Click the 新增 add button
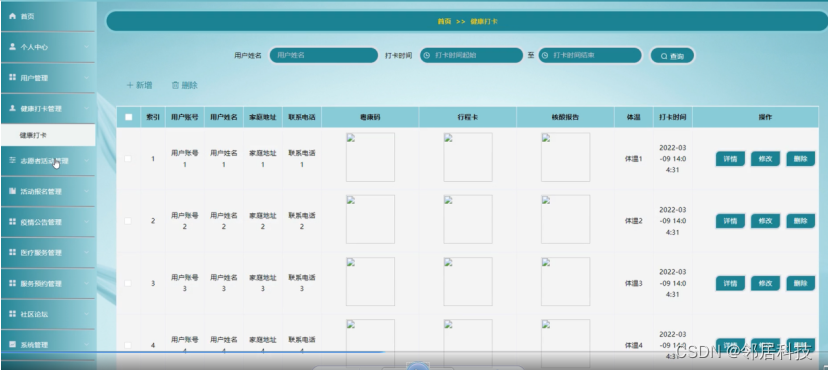This screenshot has height=370, width=828. pos(139,85)
